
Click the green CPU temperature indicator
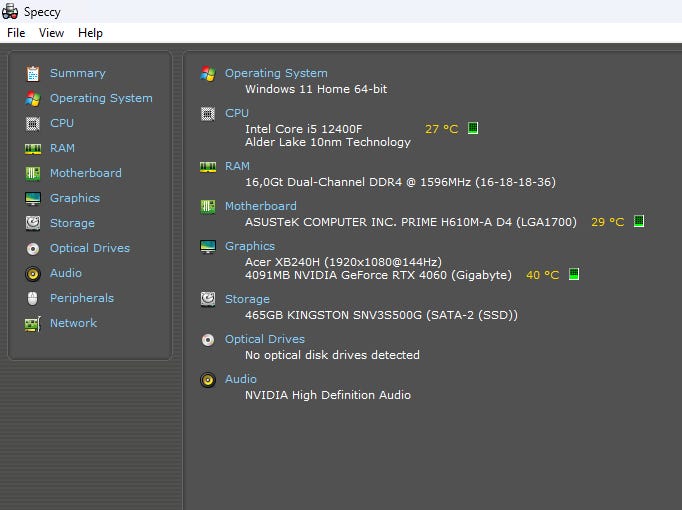[473, 128]
